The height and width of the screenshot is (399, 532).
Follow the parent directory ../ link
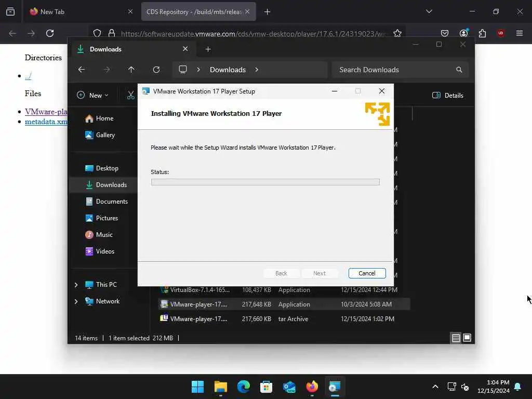click(28, 76)
